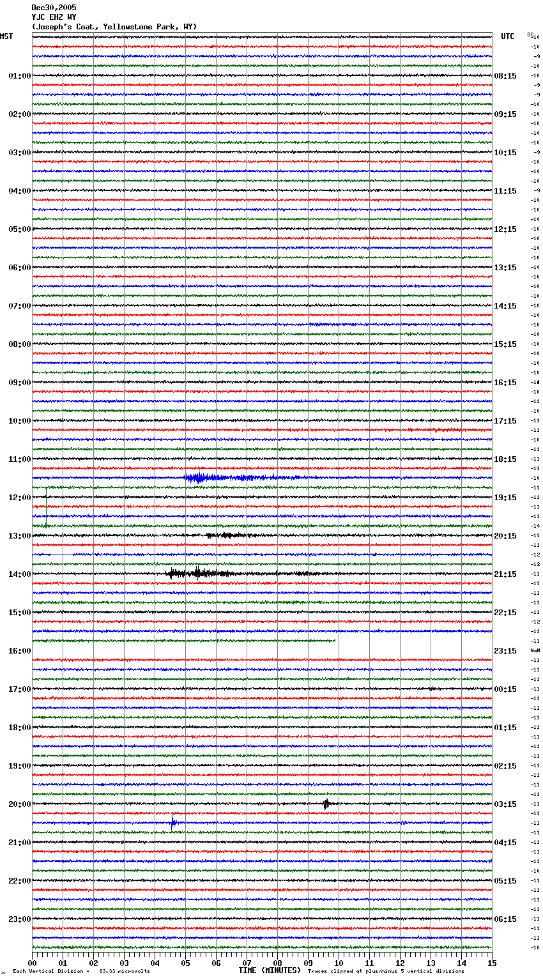
Task: Click the UTC time label 23:15
Action: point(505,651)
